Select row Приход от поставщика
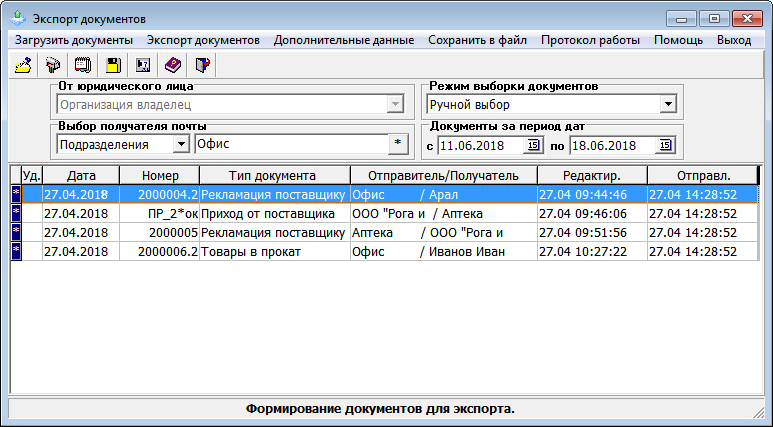This screenshot has width=773, height=427. [385, 214]
